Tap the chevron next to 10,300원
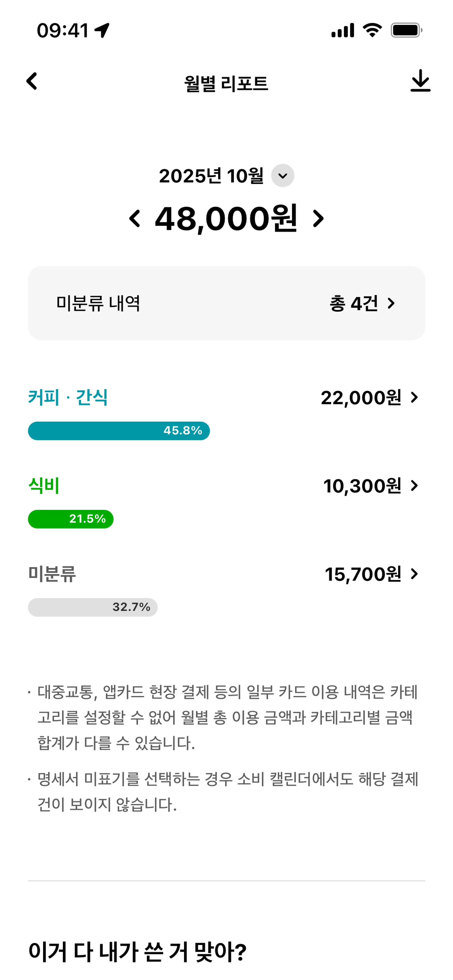The height and width of the screenshot is (980, 453). pyautogui.click(x=414, y=485)
